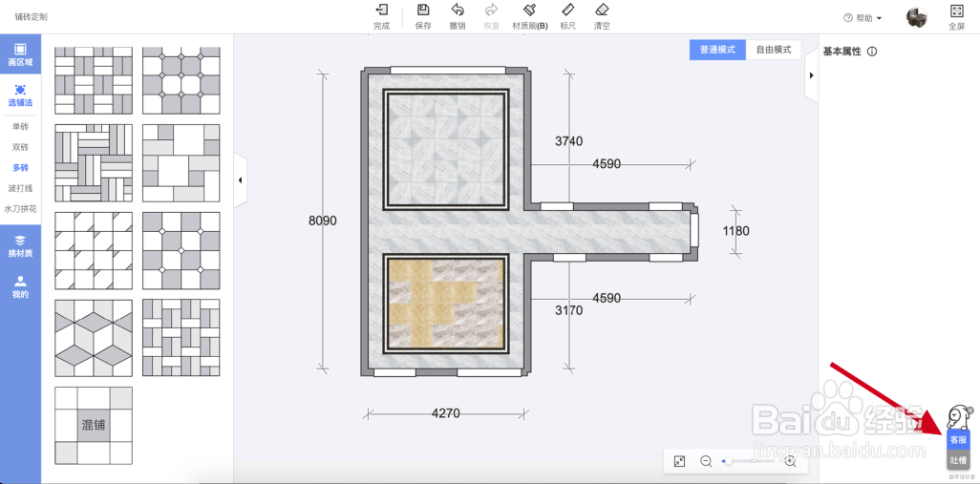Close the mascot assistant widget
The image size is (980, 484).
click(x=970, y=410)
